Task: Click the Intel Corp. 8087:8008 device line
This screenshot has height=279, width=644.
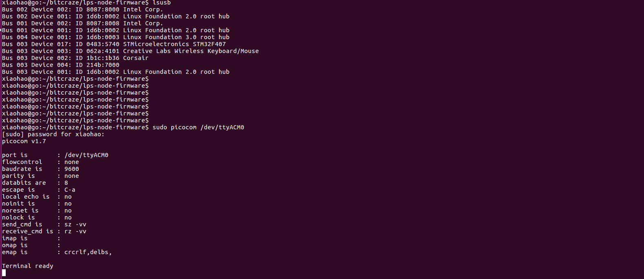Action: click(82, 23)
